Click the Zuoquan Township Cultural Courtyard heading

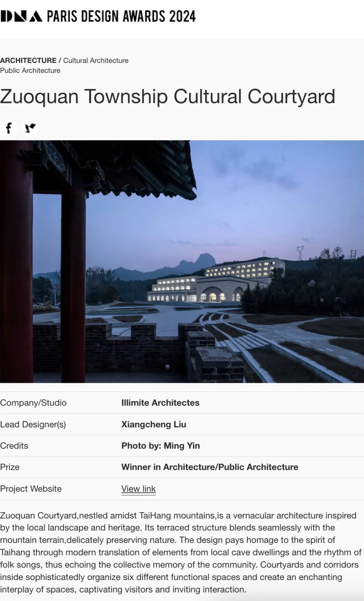167,96
